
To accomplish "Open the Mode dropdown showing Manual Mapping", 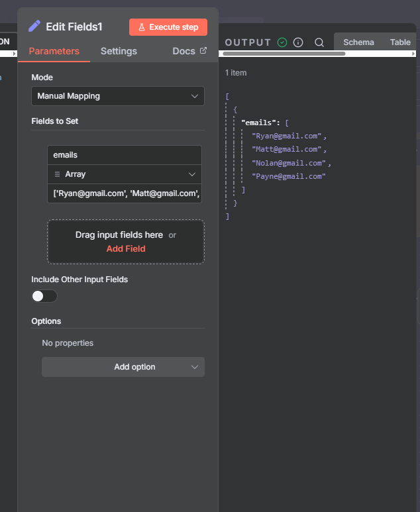I will 118,96.
